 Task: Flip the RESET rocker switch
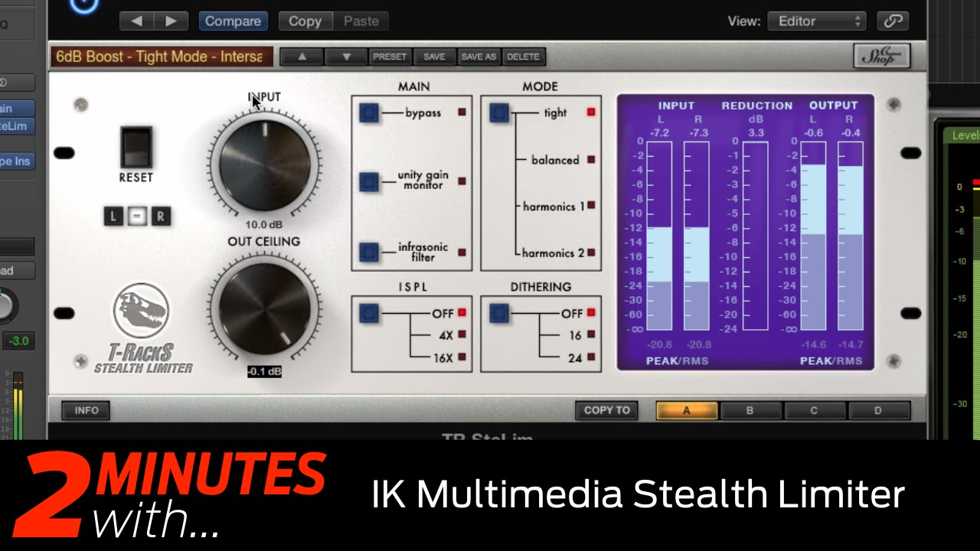(x=136, y=148)
